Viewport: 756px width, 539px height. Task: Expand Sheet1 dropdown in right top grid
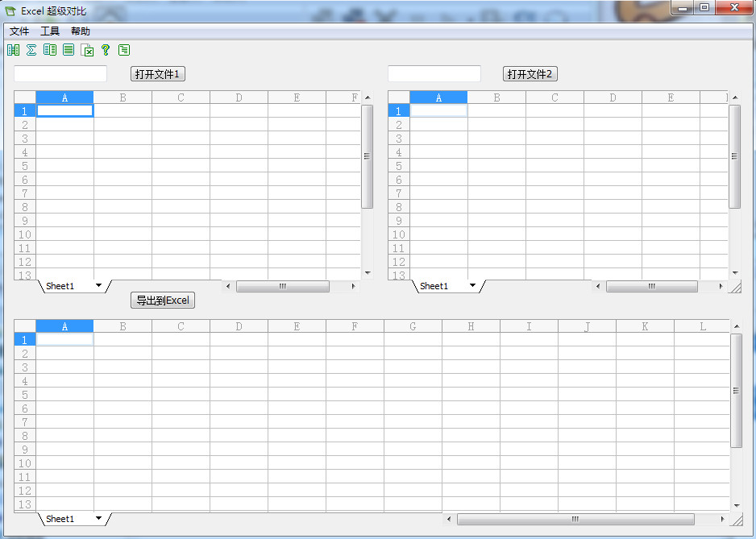[472, 286]
